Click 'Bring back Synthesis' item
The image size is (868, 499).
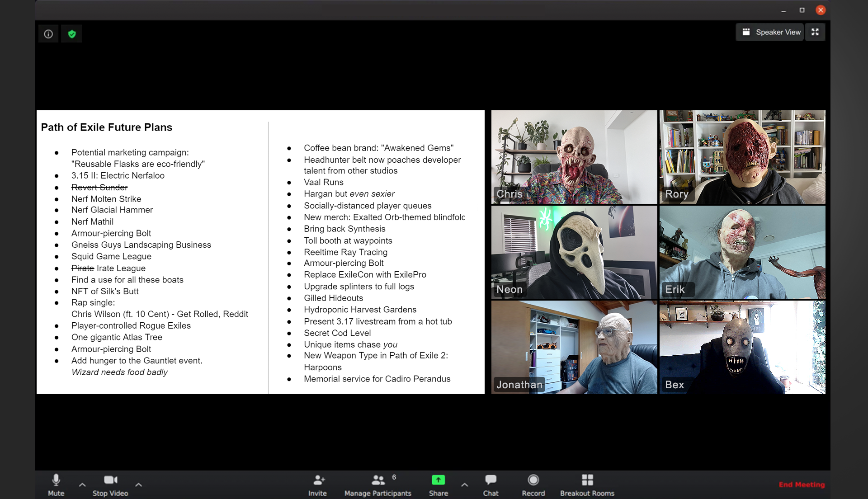coord(344,229)
